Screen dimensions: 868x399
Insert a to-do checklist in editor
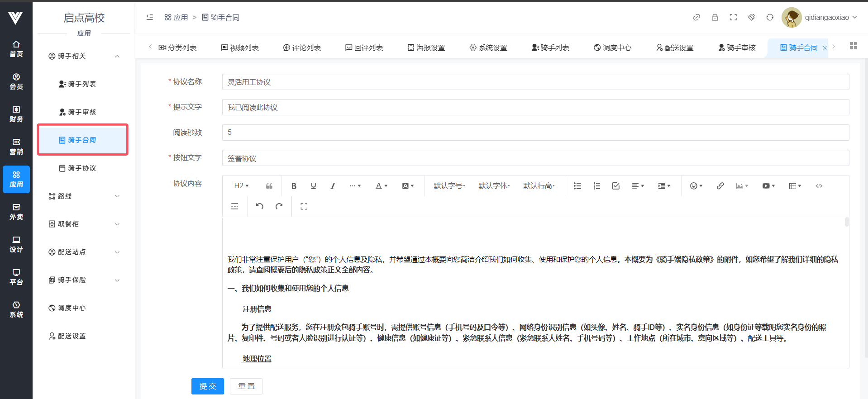pyautogui.click(x=615, y=186)
